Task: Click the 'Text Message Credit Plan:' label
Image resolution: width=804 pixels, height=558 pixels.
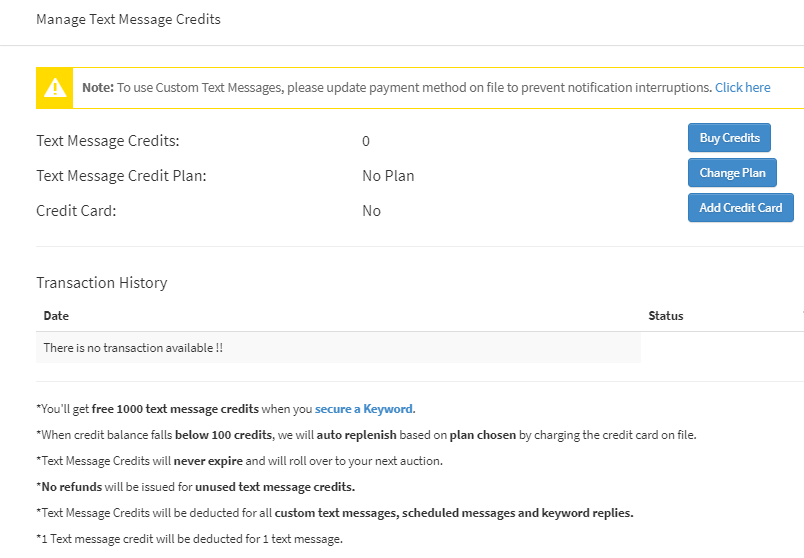Action: [x=121, y=176]
